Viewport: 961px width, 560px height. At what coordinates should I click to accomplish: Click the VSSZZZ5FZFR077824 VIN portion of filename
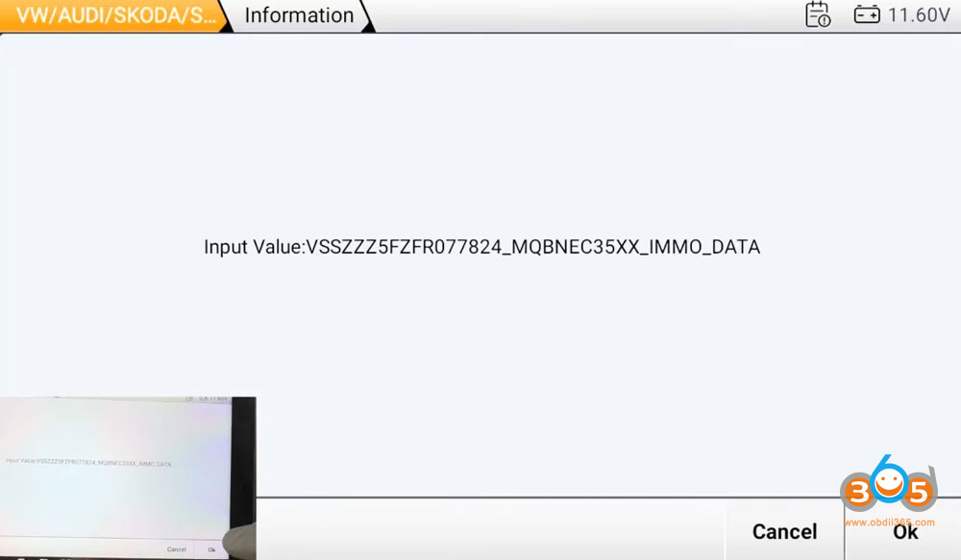(404, 247)
